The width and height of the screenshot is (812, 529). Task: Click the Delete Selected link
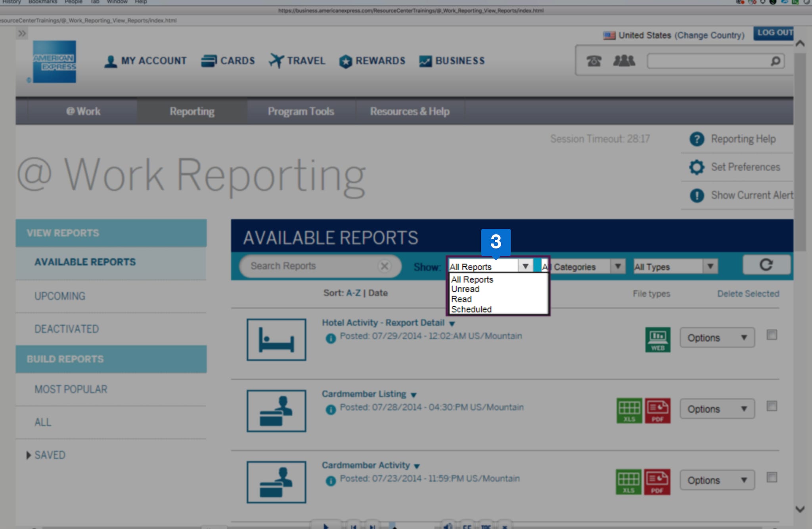coord(748,294)
